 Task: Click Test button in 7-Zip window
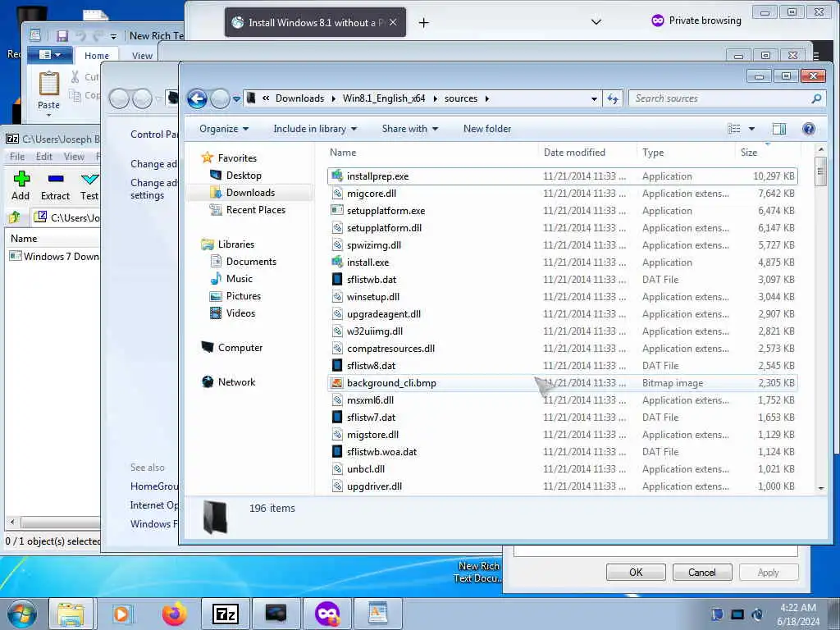[89, 185]
